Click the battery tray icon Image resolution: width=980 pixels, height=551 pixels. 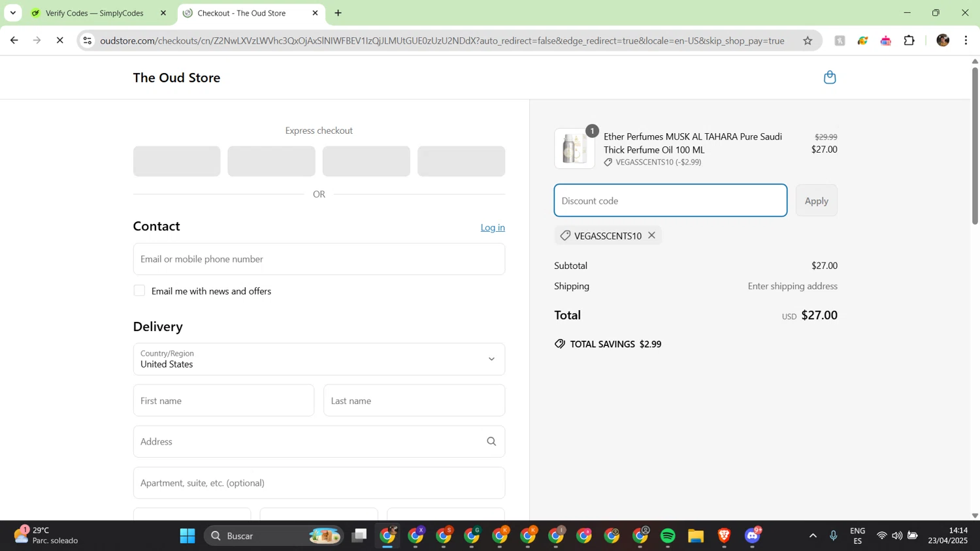pos(913,536)
